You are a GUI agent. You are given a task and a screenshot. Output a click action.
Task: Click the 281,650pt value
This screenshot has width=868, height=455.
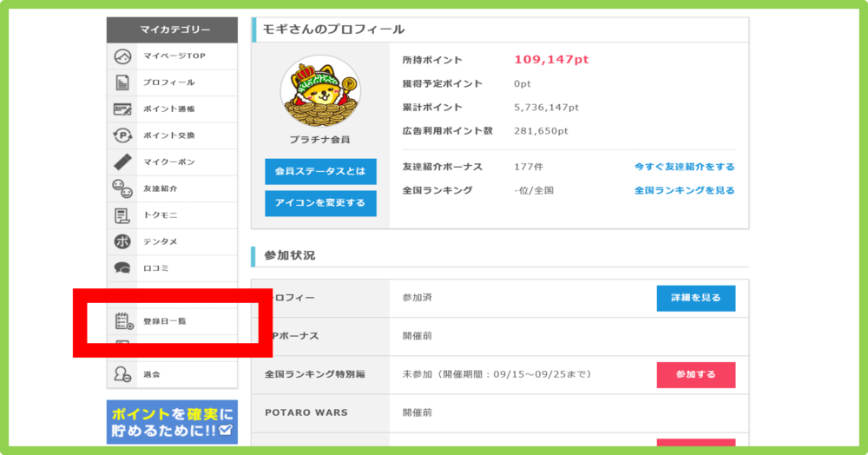[541, 131]
